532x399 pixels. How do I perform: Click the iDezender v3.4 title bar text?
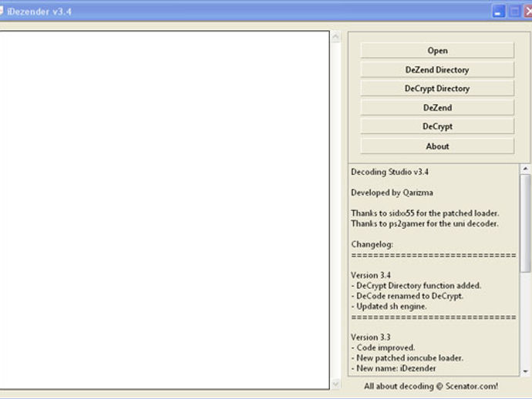pyautogui.click(x=39, y=12)
